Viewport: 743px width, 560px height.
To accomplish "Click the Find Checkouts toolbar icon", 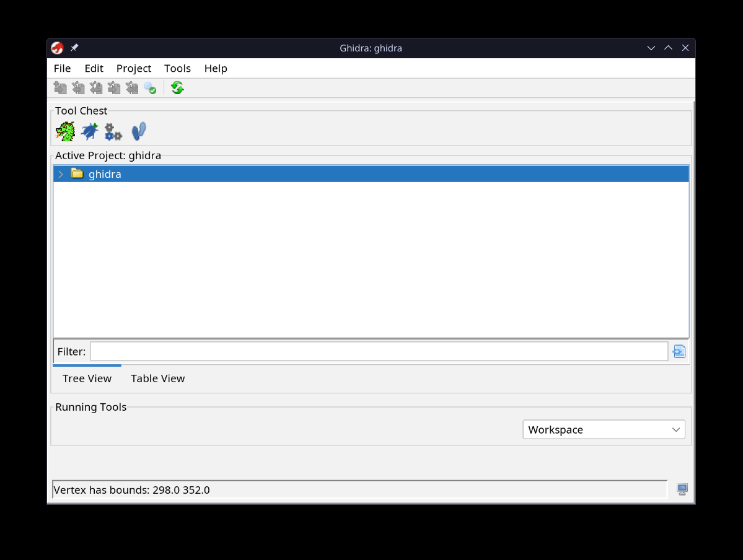I will (x=150, y=88).
